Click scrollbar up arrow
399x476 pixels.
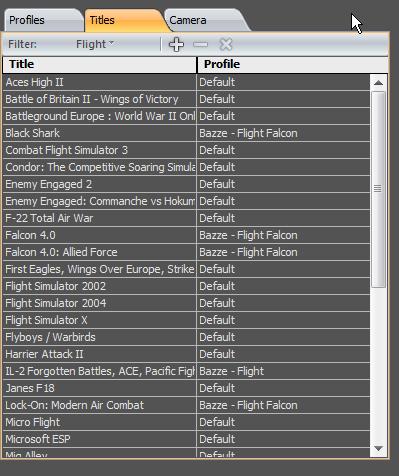tap(378, 83)
